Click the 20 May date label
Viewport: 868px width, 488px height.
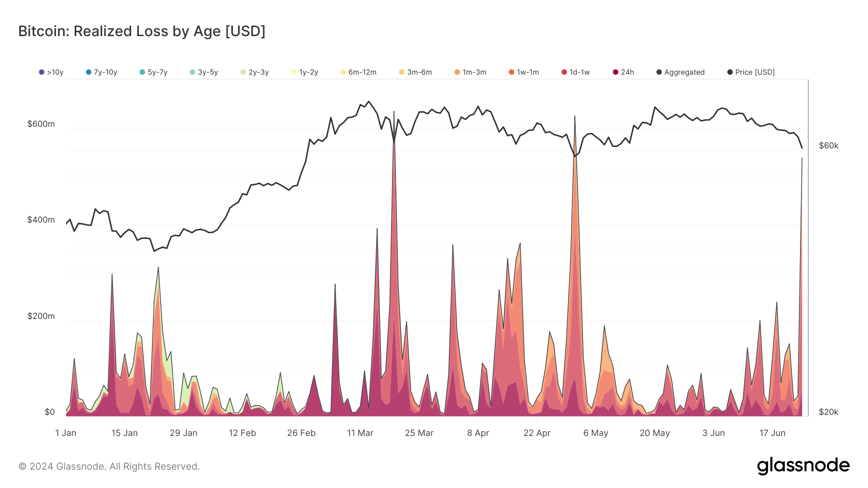654,433
